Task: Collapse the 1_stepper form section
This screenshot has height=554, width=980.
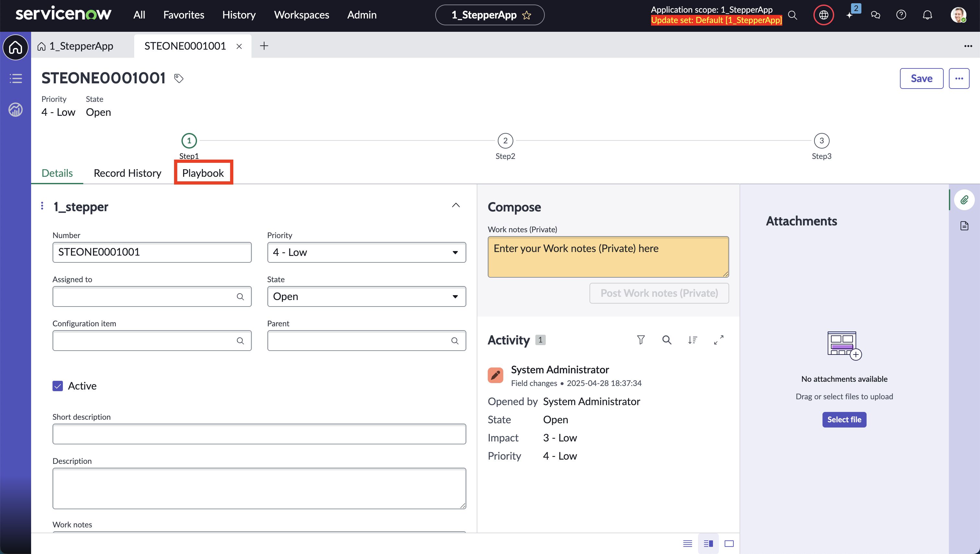Action: pos(456,206)
